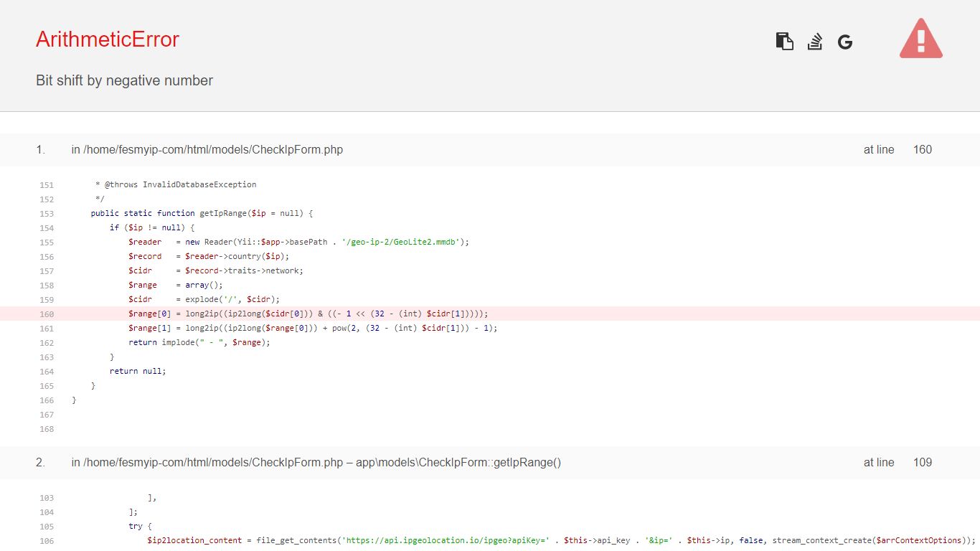Click the "public static function getIpRange" line
The width and height of the screenshot is (980, 551).
202,213
